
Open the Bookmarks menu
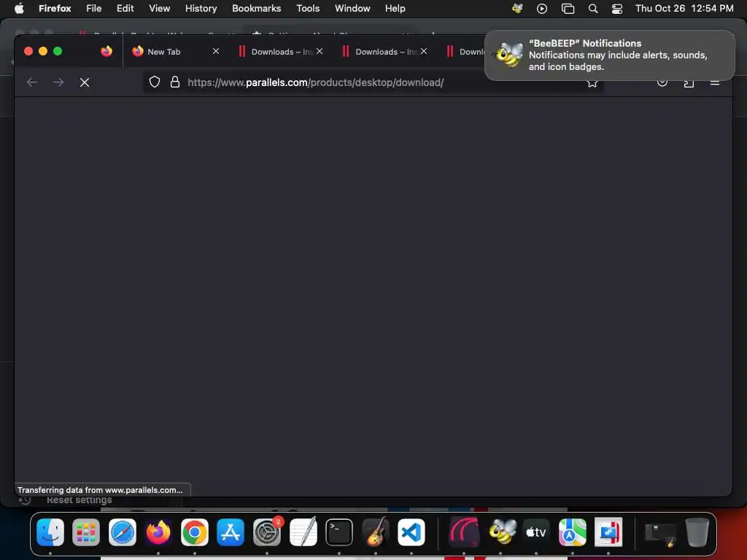tap(256, 8)
